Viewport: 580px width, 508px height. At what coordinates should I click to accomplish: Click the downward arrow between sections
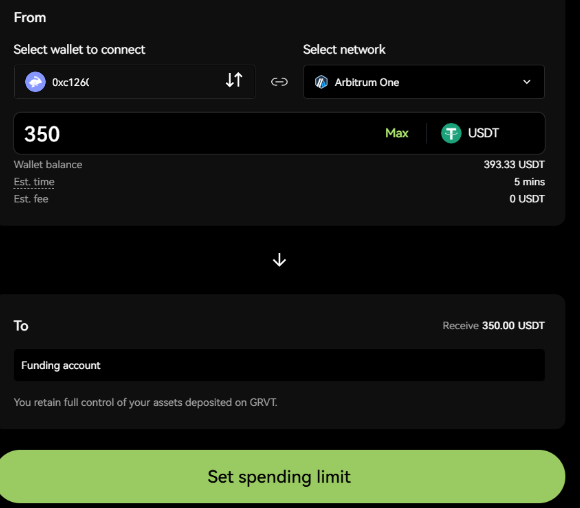click(279, 260)
